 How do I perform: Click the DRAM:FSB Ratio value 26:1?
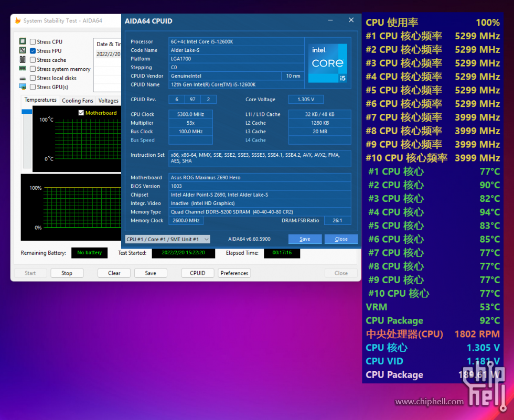(337, 220)
